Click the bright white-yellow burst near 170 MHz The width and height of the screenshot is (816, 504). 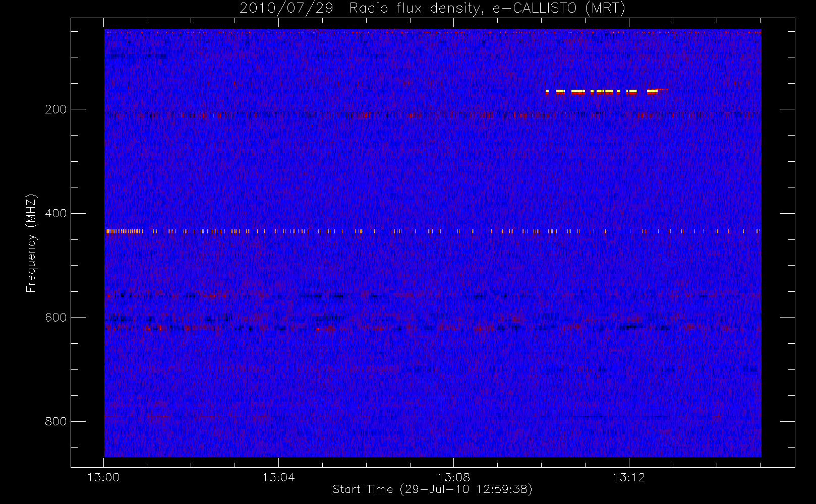607,92
